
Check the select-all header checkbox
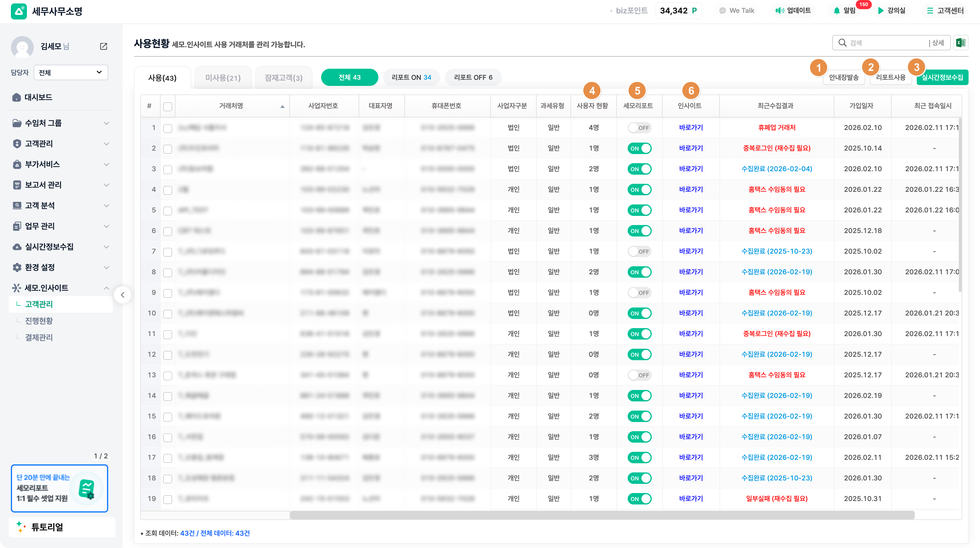(x=167, y=107)
